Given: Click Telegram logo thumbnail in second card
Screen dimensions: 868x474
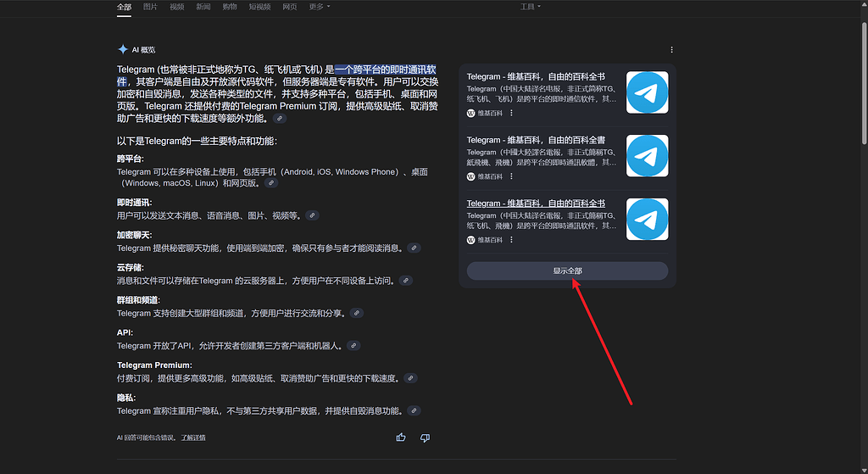Looking at the screenshot, I should [647, 156].
